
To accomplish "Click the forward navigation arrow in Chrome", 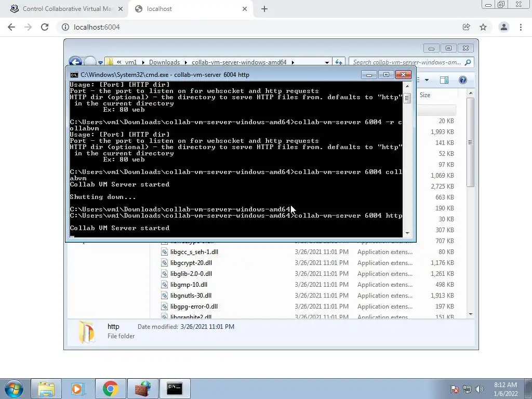I will (x=28, y=27).
